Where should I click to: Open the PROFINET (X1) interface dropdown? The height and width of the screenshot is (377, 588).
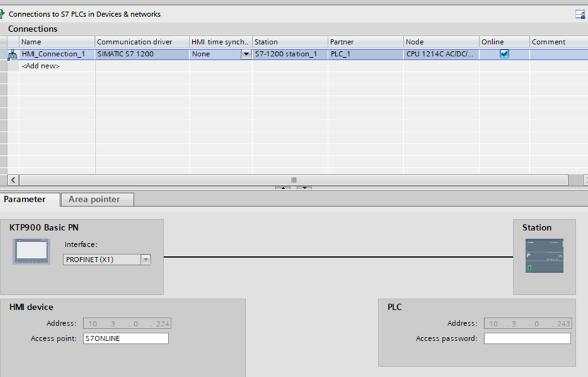click(x=146, y=259)
